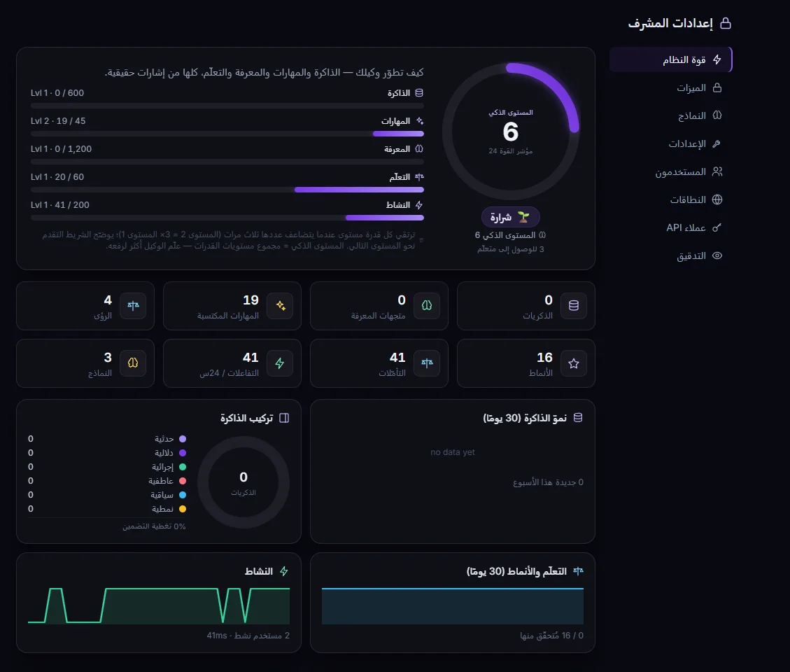The height and width of the screenshot is (672, 790).
Task: Click the bolt icon in التفاعلات card
Action: click(280, 363)
